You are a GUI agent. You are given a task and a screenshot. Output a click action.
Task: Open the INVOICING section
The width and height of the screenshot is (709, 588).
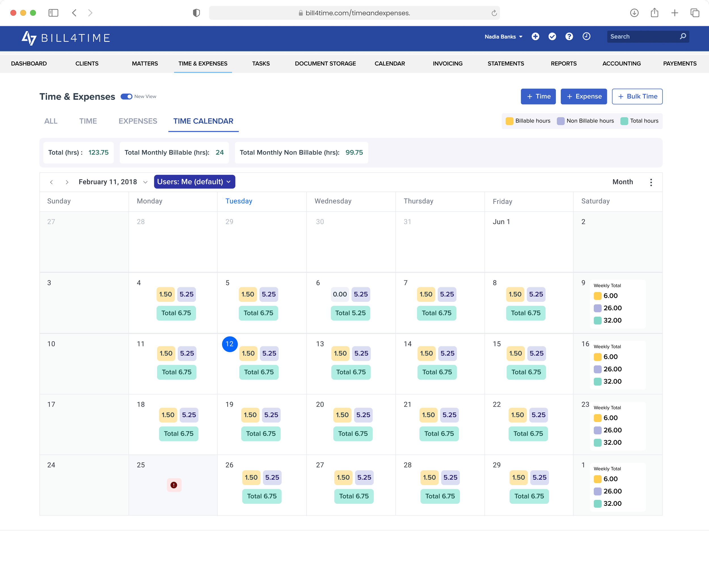coord(447,64)
